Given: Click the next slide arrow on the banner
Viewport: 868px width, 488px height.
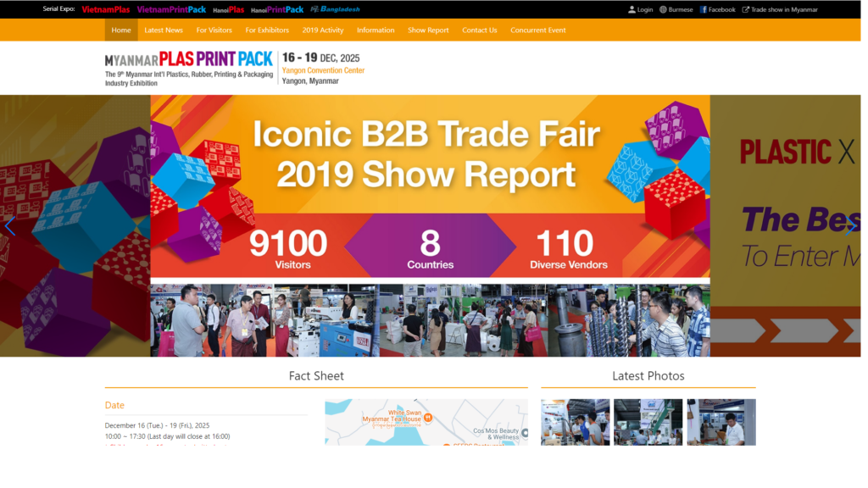Looking at the screenshot, I should coord(850,225).
